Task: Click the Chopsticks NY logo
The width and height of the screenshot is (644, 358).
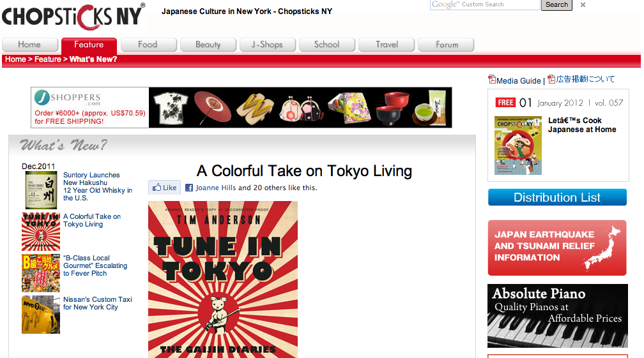Action: (73, 17)
